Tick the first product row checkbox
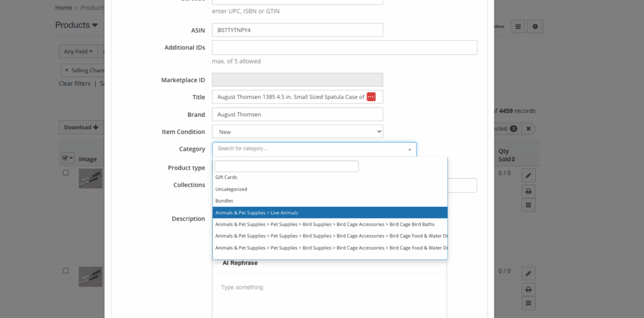Screen dimensions: 644x318 click(65, 173)
